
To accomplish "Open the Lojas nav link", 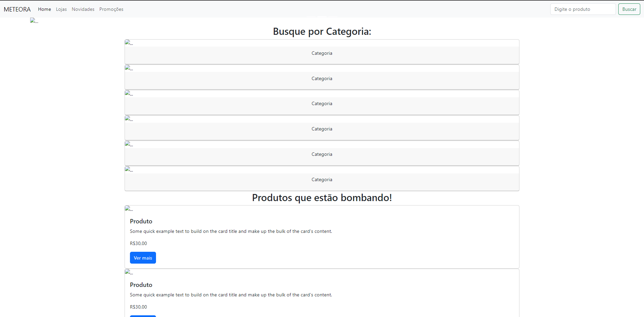I will coord(61,9).
